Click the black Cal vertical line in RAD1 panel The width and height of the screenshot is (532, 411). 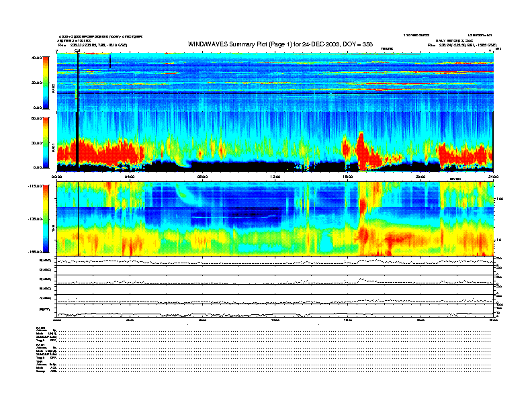click(77, 139)
